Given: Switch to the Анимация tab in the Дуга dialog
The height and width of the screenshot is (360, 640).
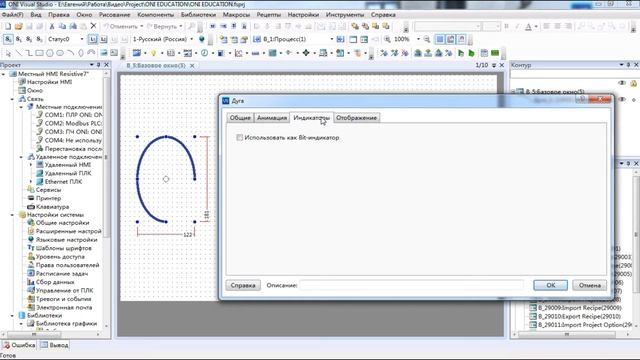Looking at the screenshot, I should coord(272,118).
